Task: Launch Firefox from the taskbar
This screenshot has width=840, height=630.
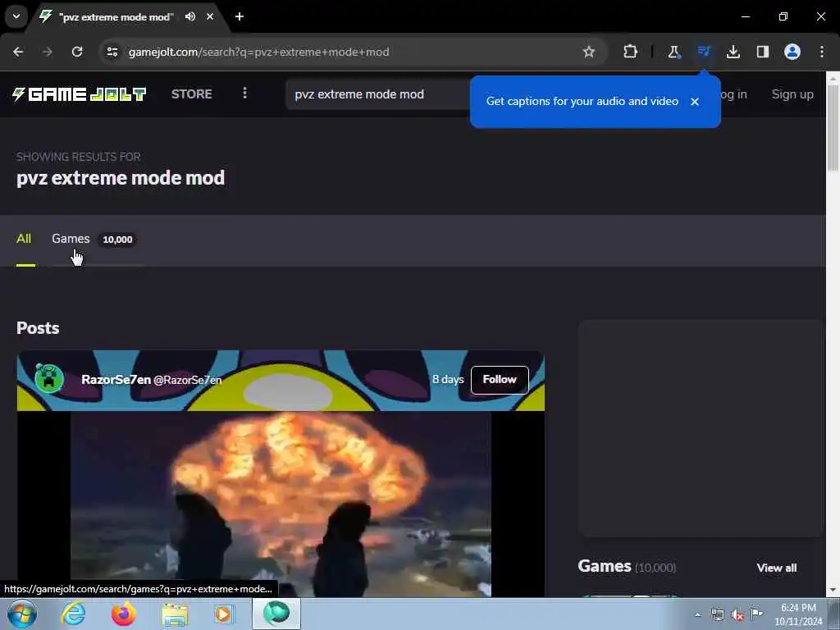Action: pyautogui.click(x=124, y=614)
